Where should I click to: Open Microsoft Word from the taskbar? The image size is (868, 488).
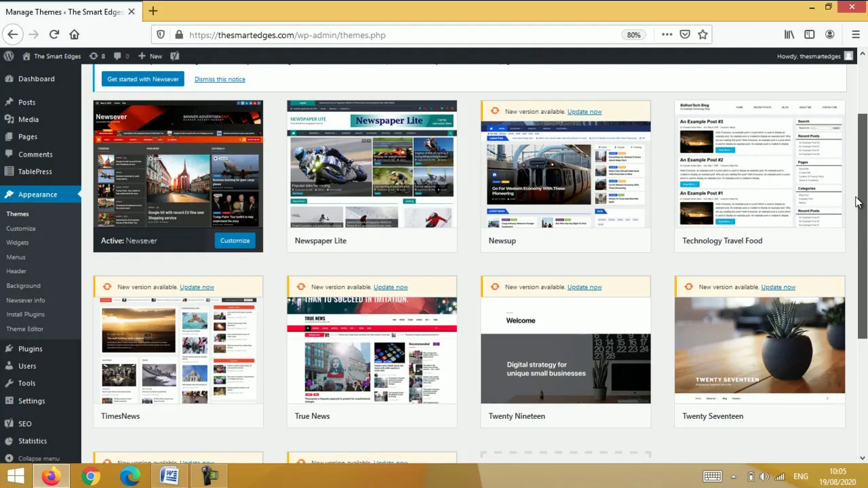point(169,476)
